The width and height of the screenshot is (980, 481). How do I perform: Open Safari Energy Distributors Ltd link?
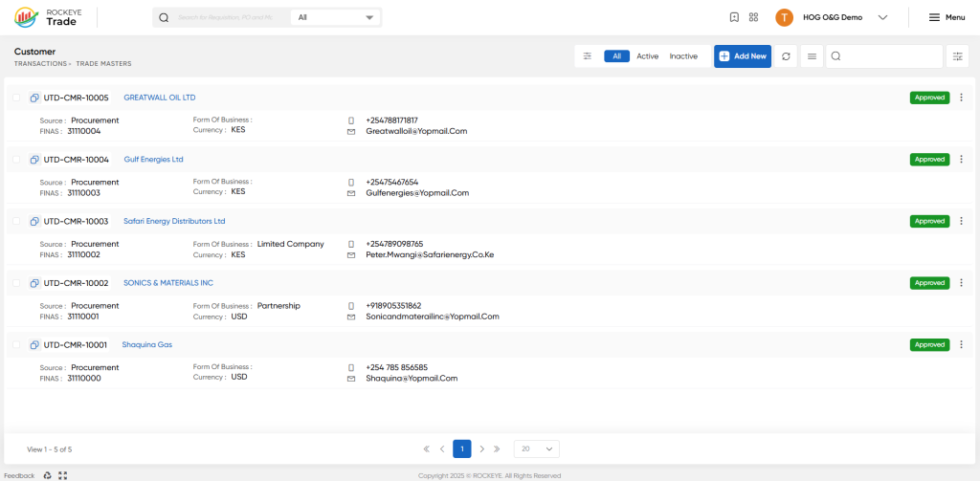[174, 221]
